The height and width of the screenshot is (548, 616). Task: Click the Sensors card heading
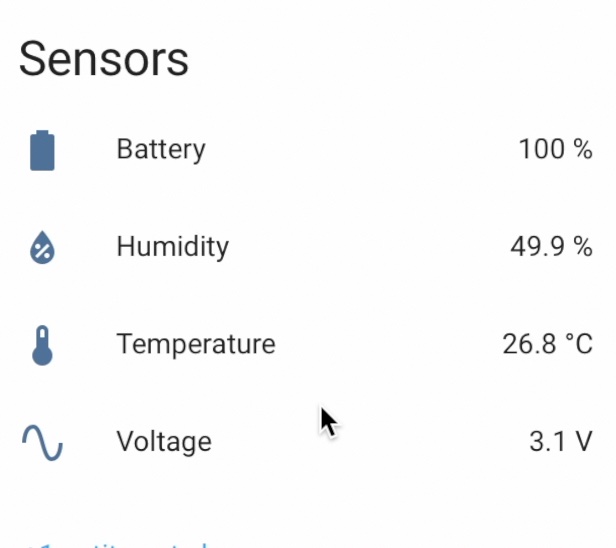point(104,59)
